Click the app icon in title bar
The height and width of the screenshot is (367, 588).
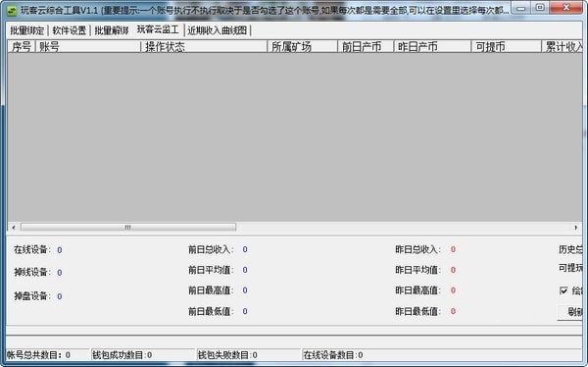(x=12, y=10)
